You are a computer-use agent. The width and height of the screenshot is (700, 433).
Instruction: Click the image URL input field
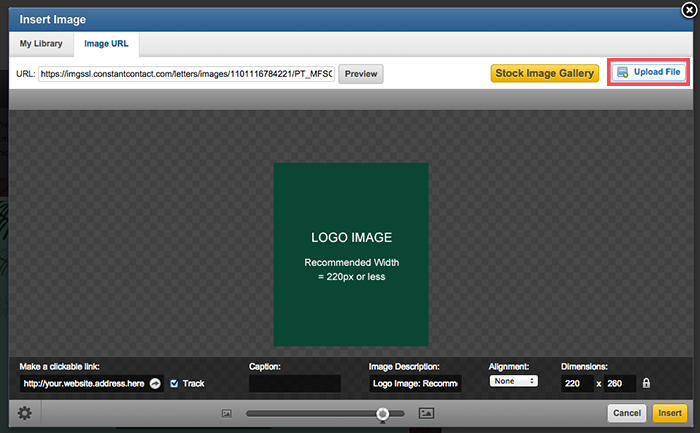pyautogui.click(x=186, y=74)
